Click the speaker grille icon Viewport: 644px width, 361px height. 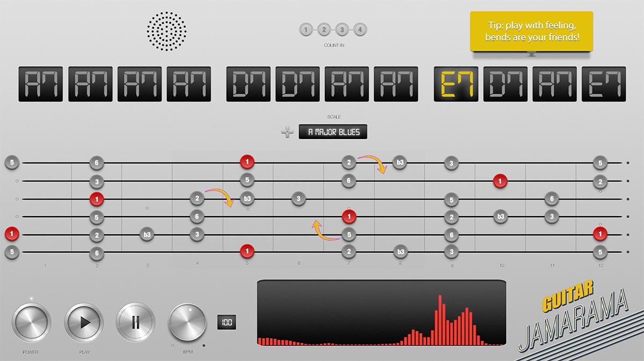point(167,31)
